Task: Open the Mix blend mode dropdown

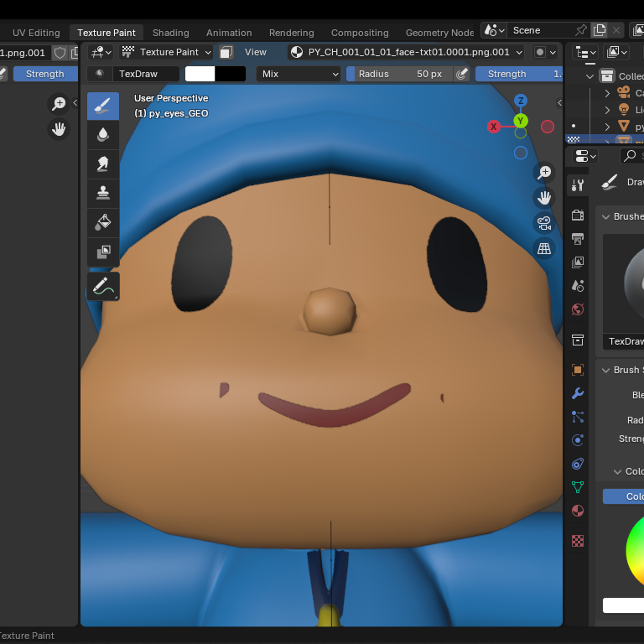Action: click(x=299, y=74)
